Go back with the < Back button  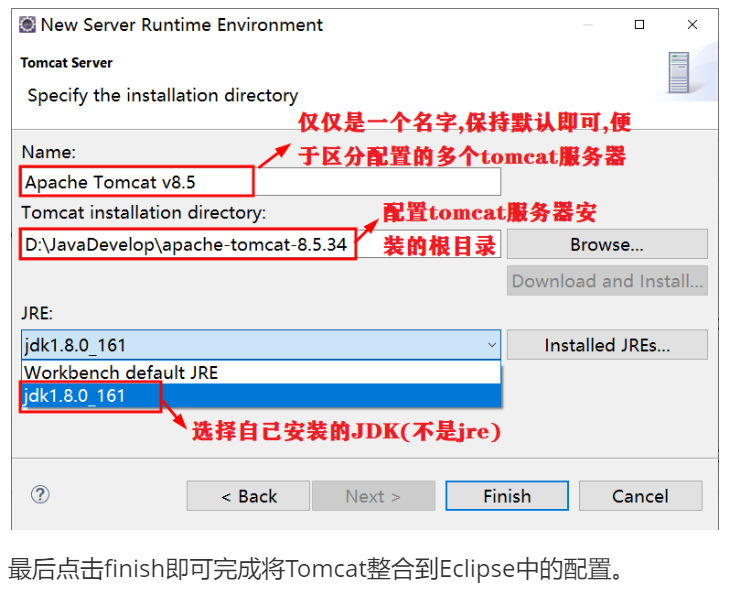(x=248, y=496)
